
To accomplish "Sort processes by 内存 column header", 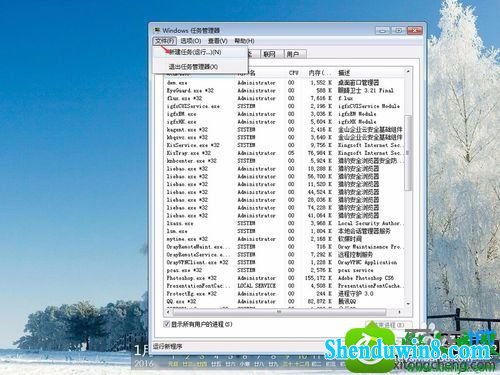I will pos(319,73).
